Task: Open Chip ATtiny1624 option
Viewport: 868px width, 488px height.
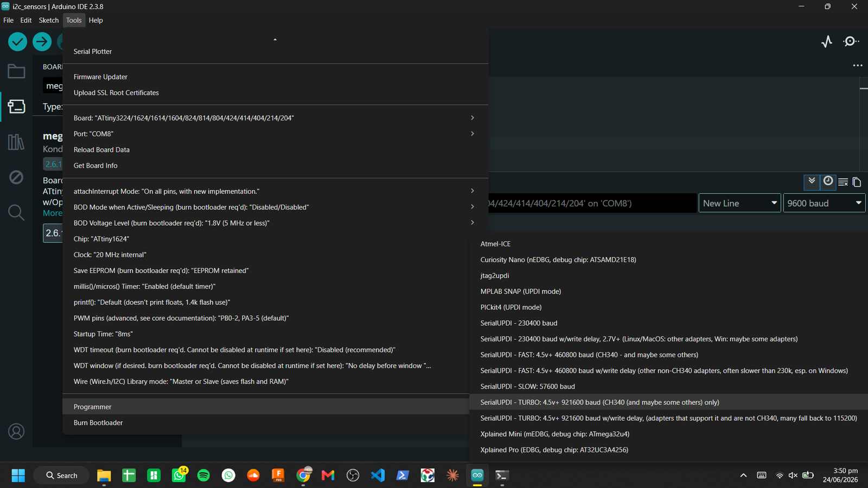Action: (x=266, y=239)
